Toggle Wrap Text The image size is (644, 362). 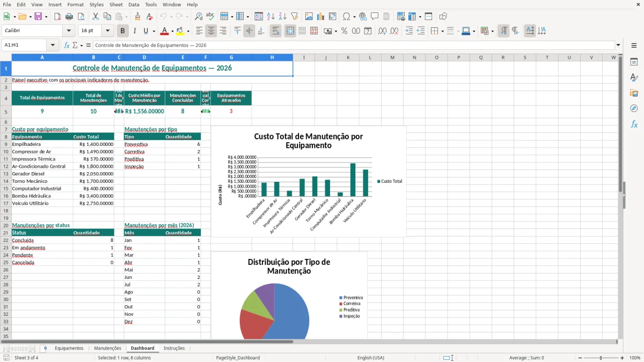275,31
